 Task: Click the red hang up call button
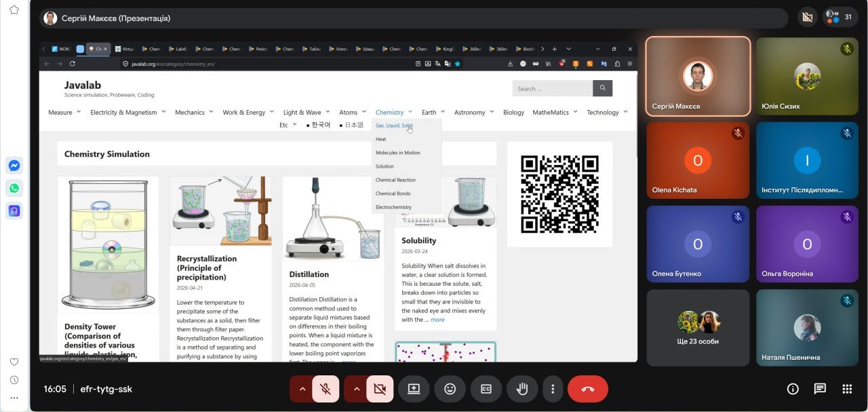[x=587, y=389]
